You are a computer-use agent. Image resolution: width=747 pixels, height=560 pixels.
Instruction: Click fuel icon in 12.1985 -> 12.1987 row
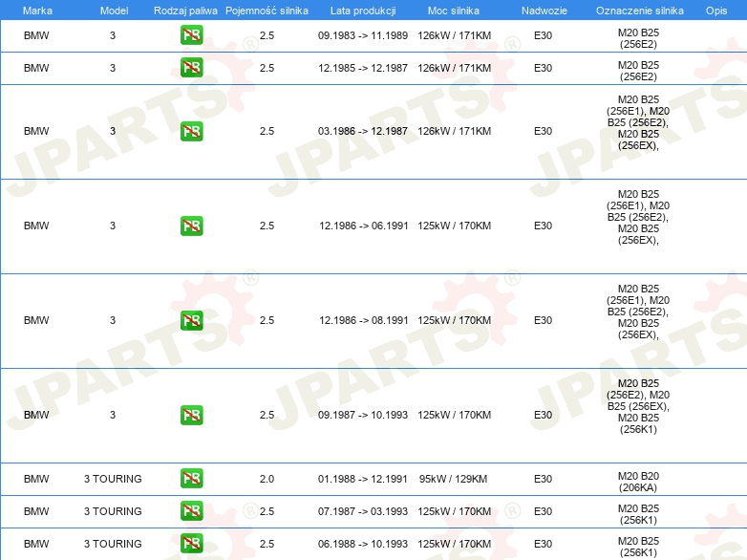[191, 68]
